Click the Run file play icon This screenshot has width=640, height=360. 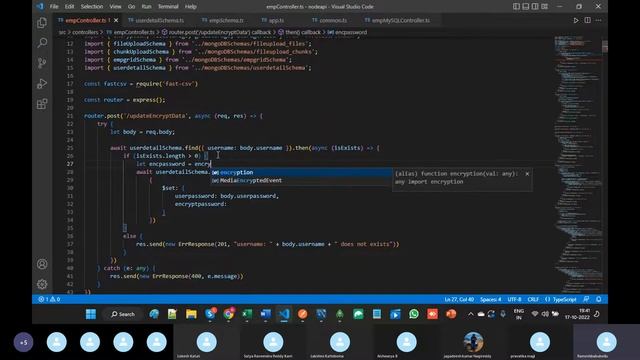click(x=576, y=20)
